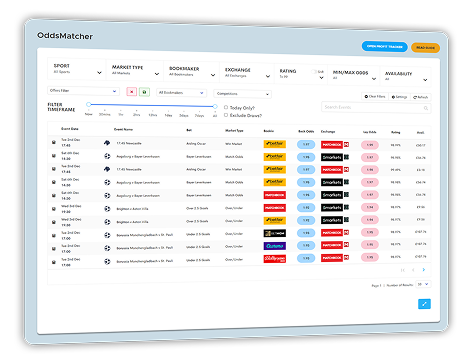
Task: Open the Number of Results dropdown
Action: (423, 284)
